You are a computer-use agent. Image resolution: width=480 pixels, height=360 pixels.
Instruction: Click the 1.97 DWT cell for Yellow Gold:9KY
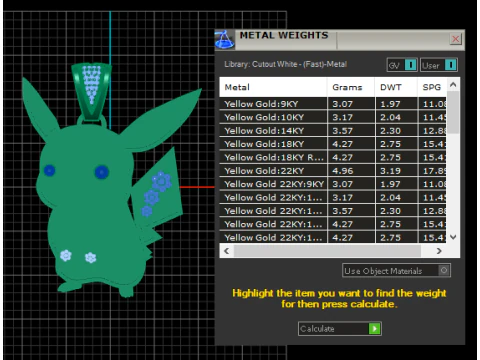pyautogui.click(x=396, y=104)
